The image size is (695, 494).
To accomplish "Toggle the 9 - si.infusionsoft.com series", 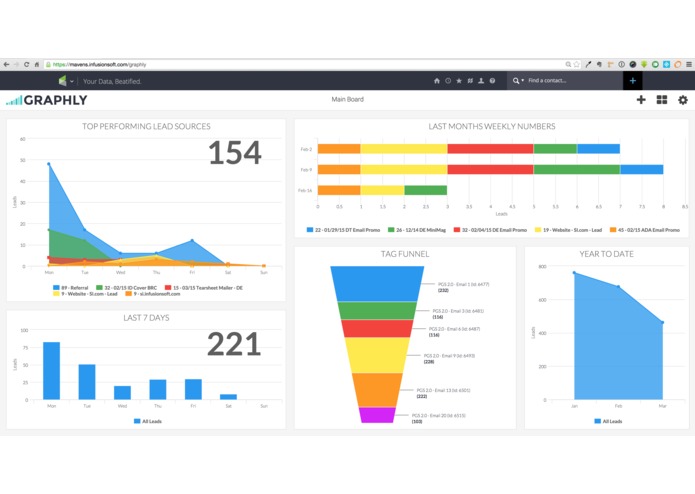I will tap(152, 294).
